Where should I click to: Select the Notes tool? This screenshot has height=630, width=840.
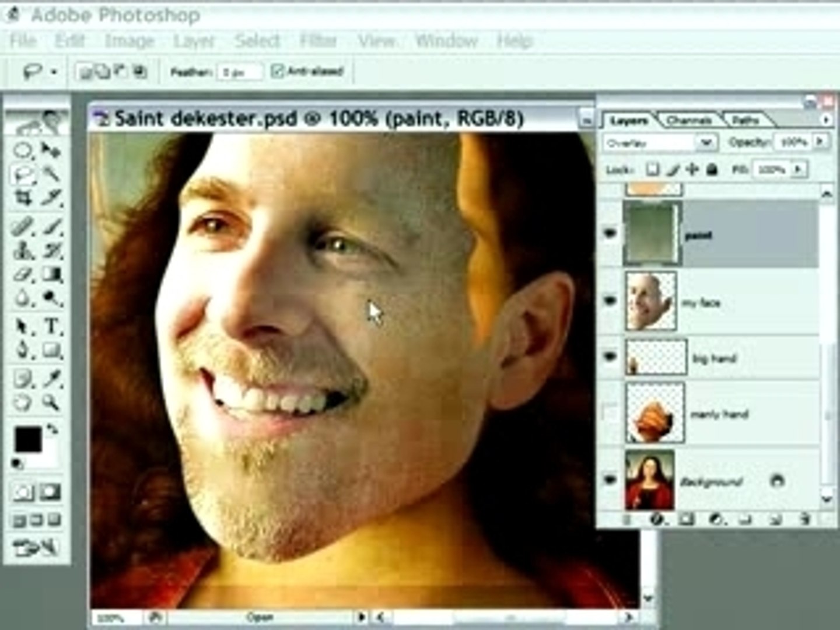pos(23,379)
